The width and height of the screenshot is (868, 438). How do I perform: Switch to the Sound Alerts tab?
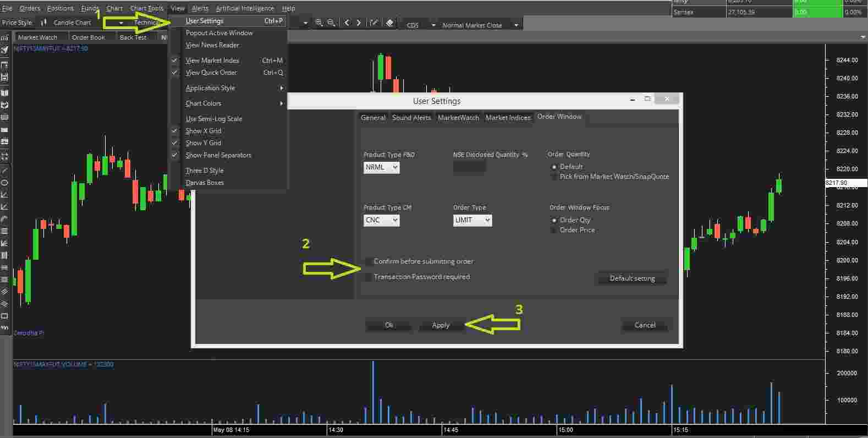(411, 118)
